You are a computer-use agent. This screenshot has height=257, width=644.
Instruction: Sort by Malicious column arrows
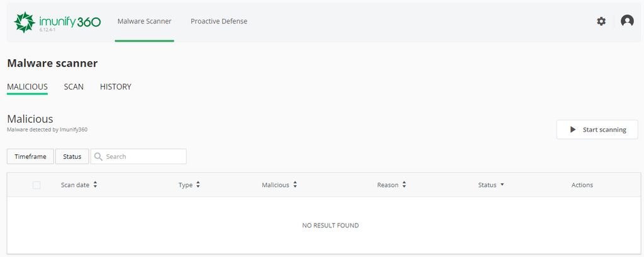click(x=295, y=185)
